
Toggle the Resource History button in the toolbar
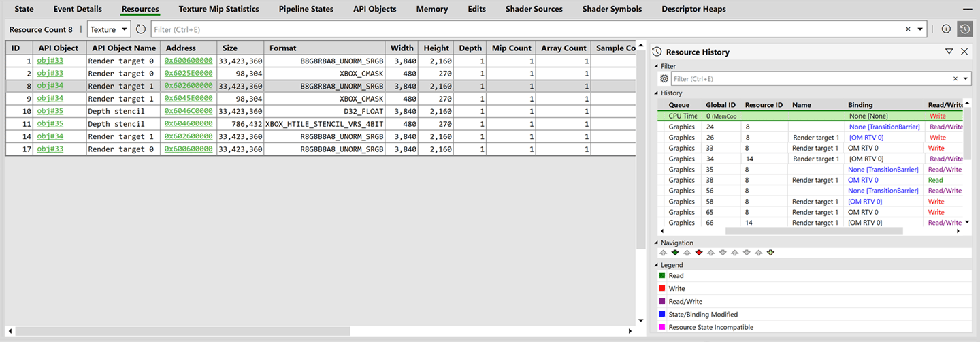(964, 29)
